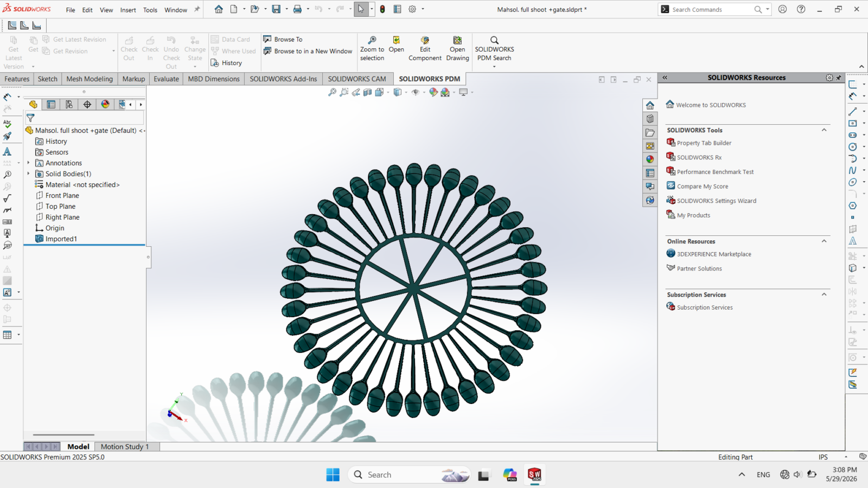This screenshot has width=868, height=488.
Task: Open Custom Properties in the task pane
Action: pyautogui.click(x=650, y=173)
